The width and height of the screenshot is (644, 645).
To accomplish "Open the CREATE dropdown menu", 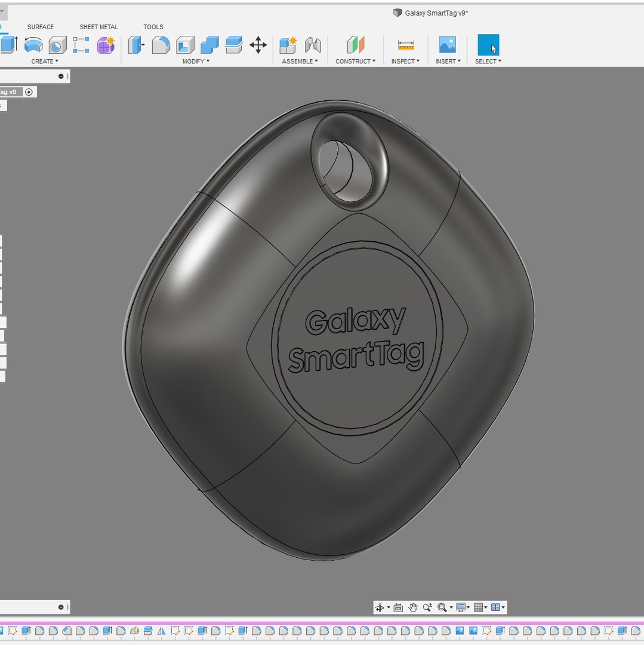I will (45, 62).
